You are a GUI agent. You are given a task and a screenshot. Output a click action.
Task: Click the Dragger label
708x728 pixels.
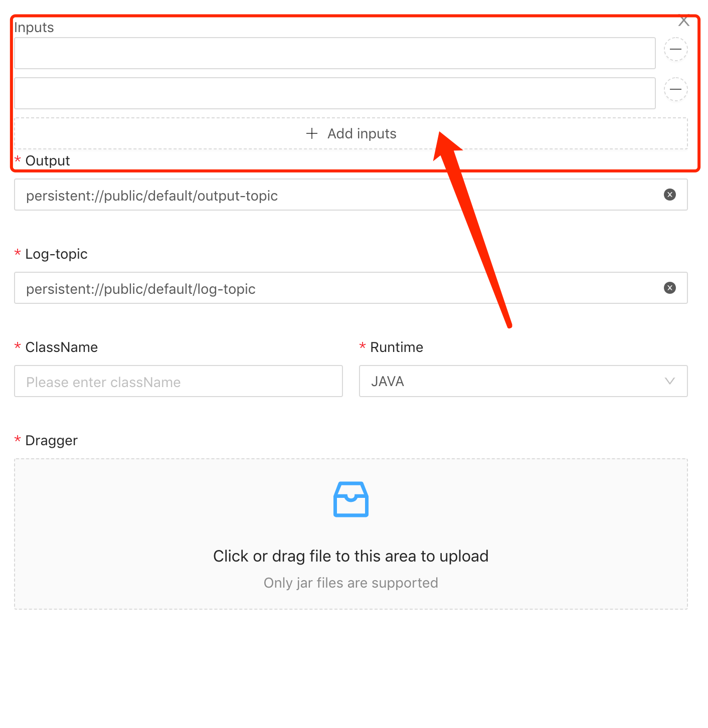pos(51,440)
